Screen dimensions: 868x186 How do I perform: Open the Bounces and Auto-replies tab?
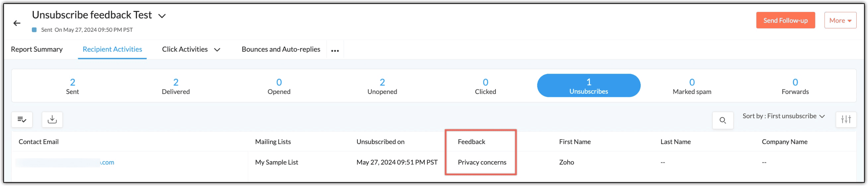pyautogui.click(x=281, y=49)
